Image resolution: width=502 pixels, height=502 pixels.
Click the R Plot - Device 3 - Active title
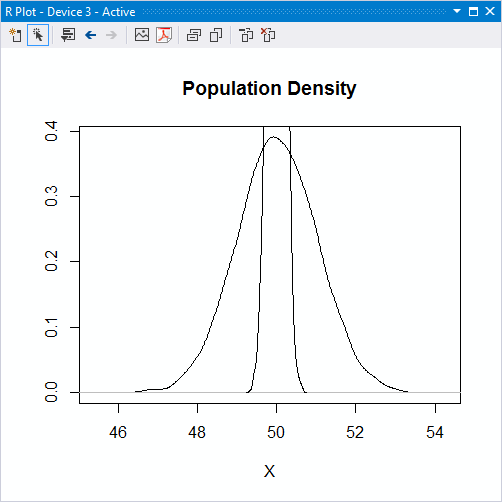[70, 12]
